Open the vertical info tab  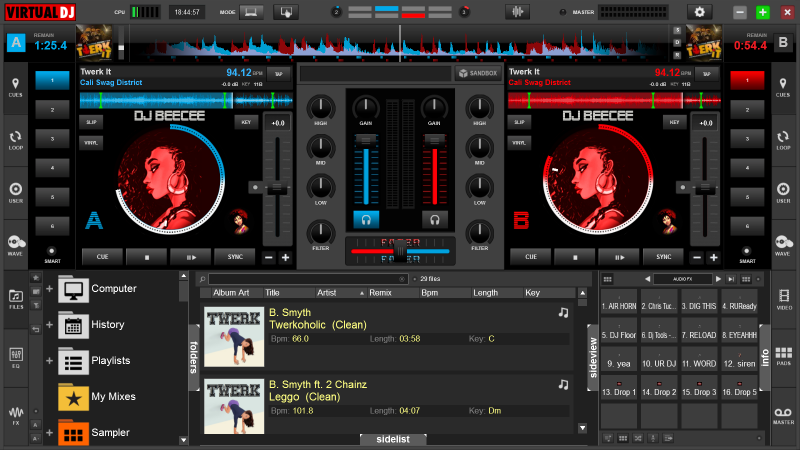point(765,357)
